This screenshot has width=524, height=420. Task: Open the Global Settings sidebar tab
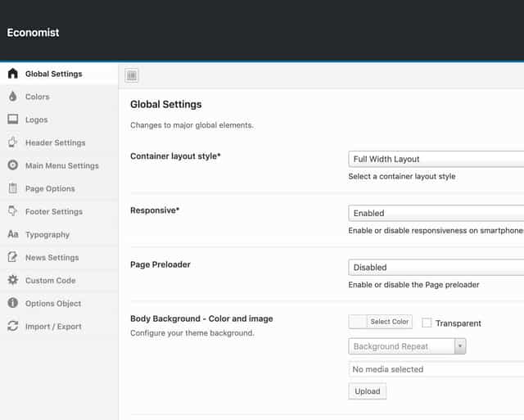point(59,74)
